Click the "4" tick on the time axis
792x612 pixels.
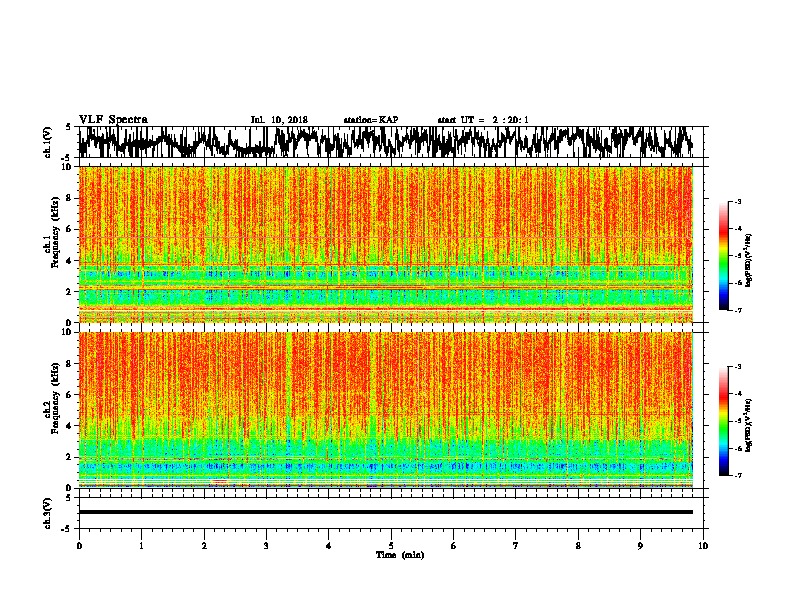click(x=328, y=546)
